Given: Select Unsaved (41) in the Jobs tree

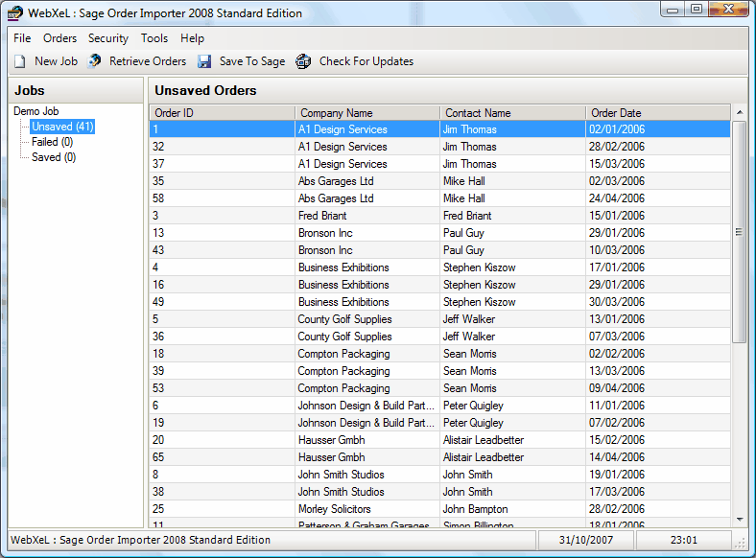Looking at the screenshot, I should coord(62,127).
